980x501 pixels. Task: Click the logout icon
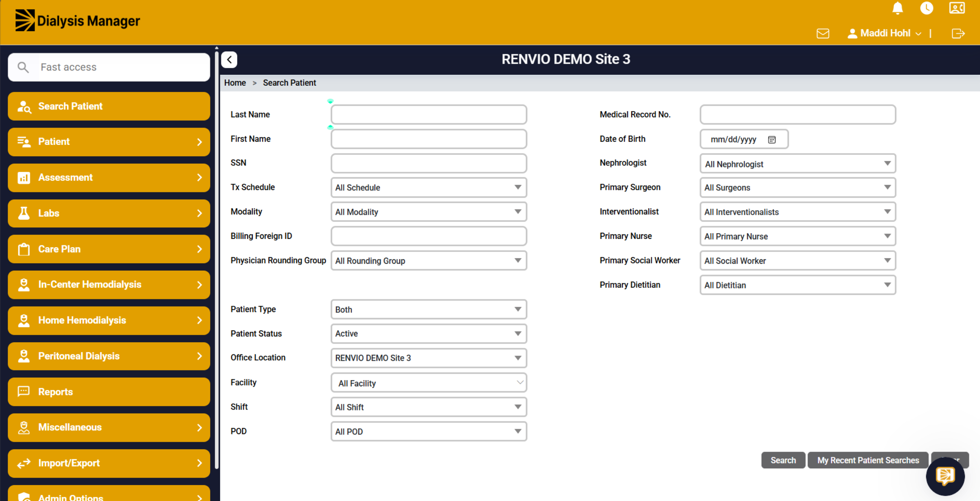[958, 33]
